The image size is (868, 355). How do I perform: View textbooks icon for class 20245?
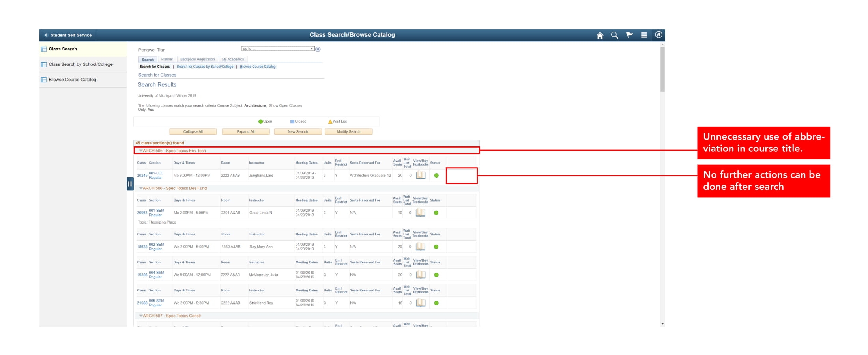421,175
